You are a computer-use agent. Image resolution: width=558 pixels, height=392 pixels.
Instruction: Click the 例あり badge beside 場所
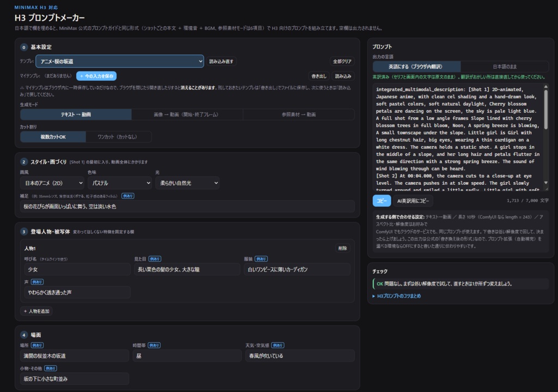click(37, 345)
